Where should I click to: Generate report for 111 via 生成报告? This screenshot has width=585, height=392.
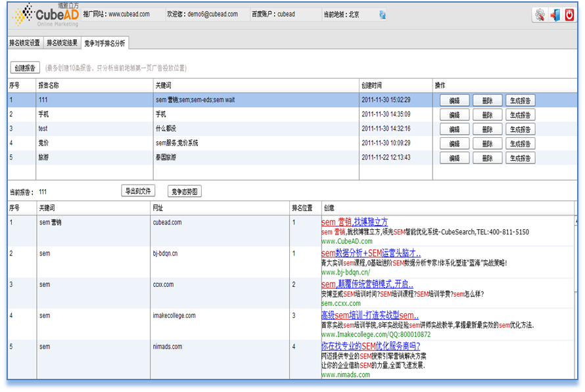[x=521, y=100]
